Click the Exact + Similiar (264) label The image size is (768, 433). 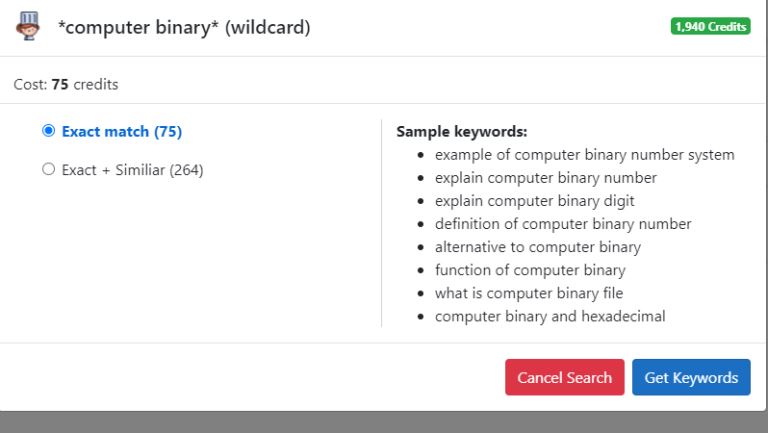[x=132, y=170]
